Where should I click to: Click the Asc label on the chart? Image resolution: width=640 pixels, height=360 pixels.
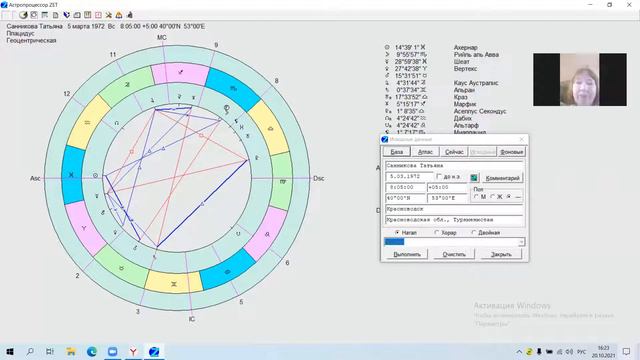[35, 178]
